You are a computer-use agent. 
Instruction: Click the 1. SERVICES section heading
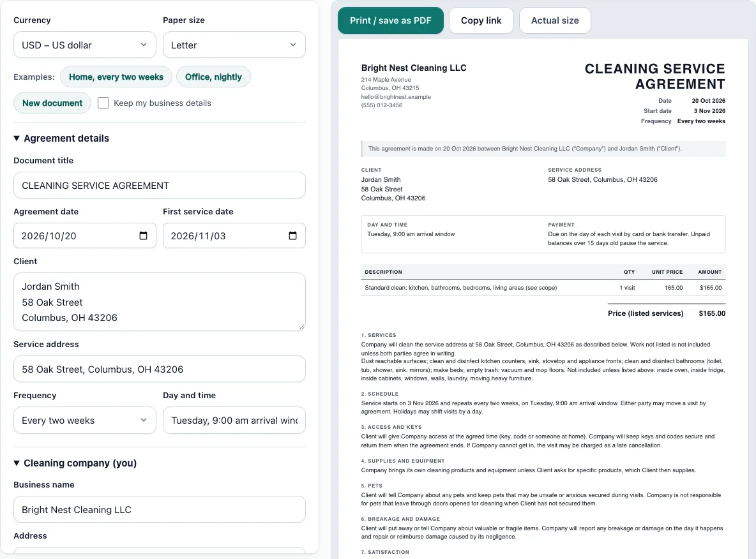point(379,335)
